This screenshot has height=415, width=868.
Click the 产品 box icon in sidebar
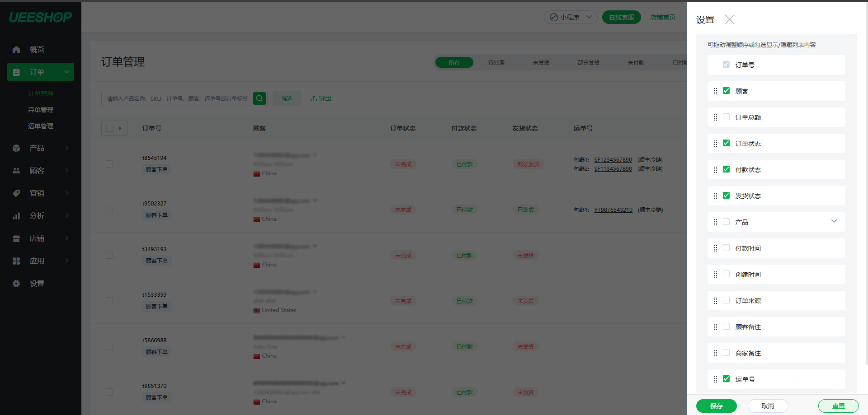[16, 148]
